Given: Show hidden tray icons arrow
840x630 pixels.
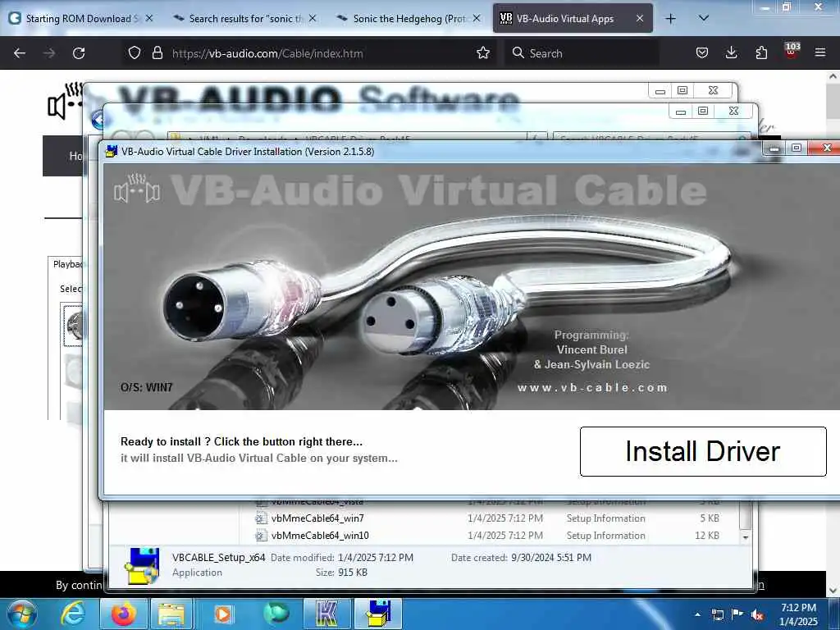Looking at the screenshot, I should [x=697, y=614].
